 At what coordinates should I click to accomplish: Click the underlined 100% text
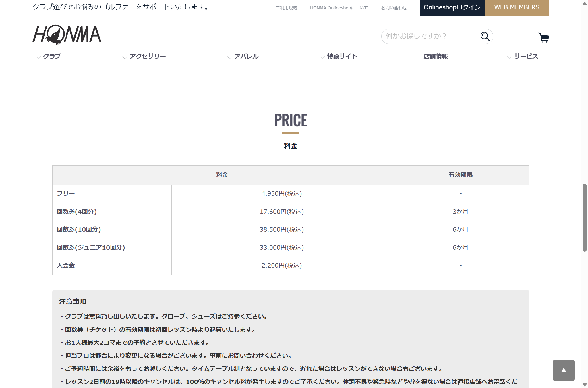[195, 382]
